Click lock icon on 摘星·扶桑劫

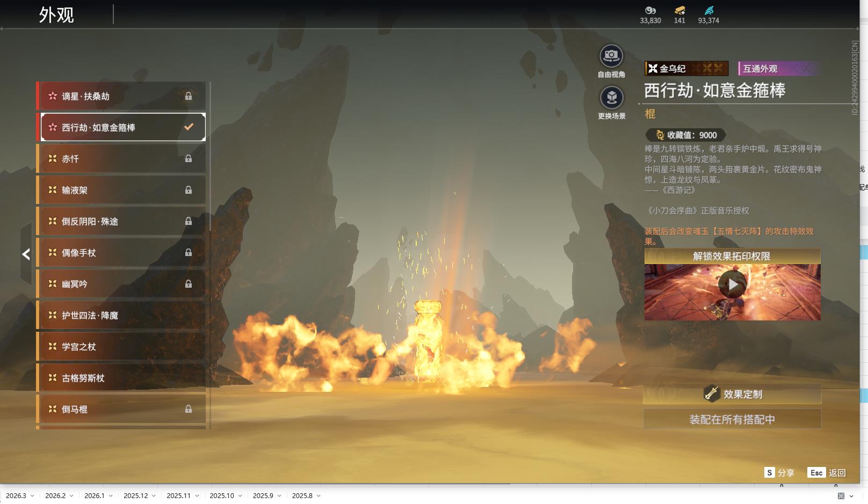(x=189, y=96)
